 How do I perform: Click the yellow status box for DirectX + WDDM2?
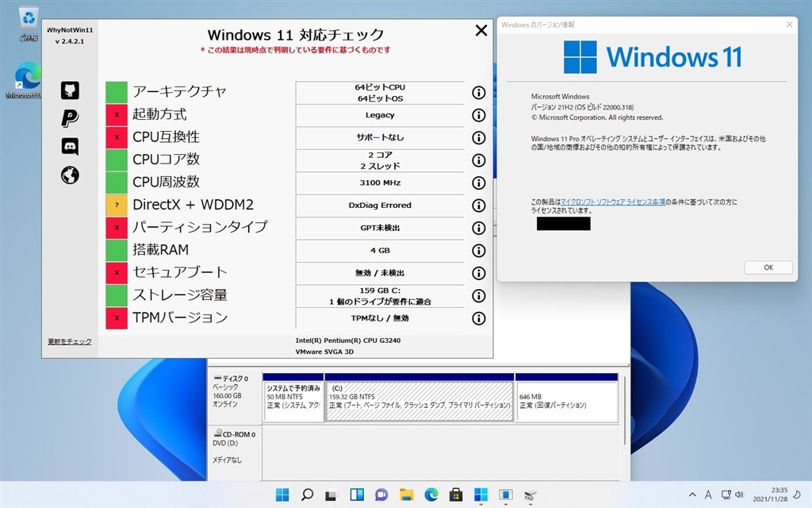point(117,206)
